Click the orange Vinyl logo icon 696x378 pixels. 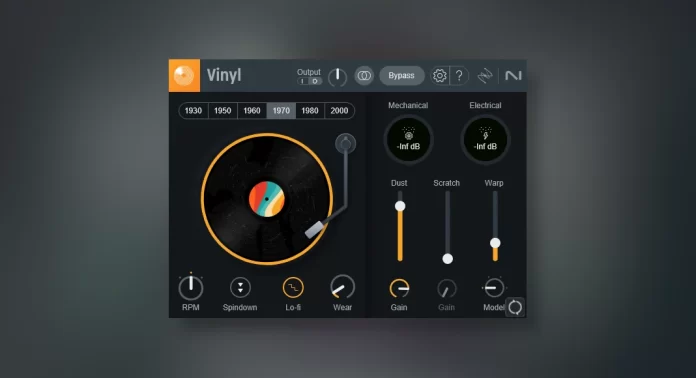tap(184, 75)
